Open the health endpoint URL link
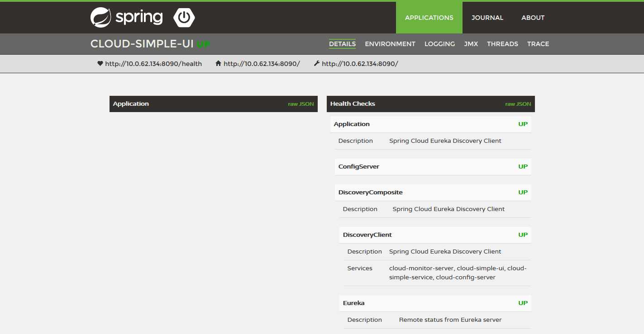Viewport: 644px width, 334px height. coord(153,64)
